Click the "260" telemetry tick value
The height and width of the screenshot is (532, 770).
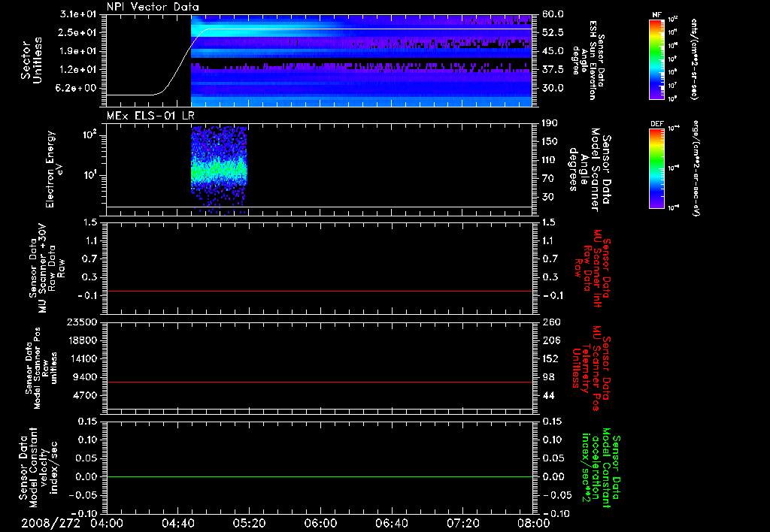pos(550,322)
